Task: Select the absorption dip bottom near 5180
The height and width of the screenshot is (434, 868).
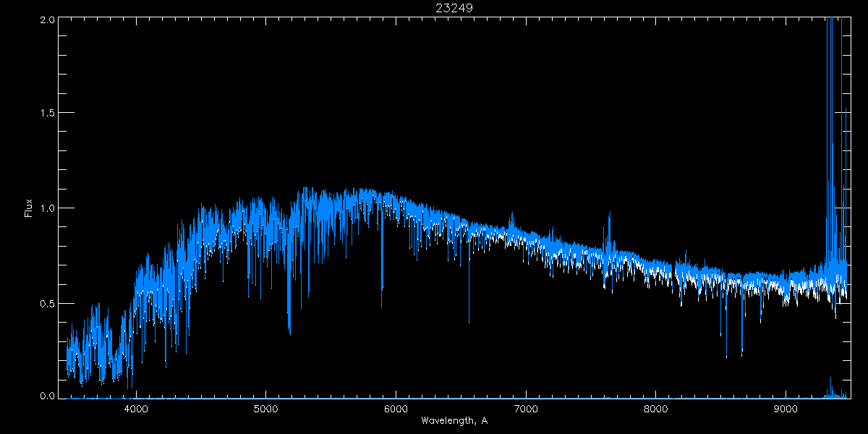Action: (289, 333)
